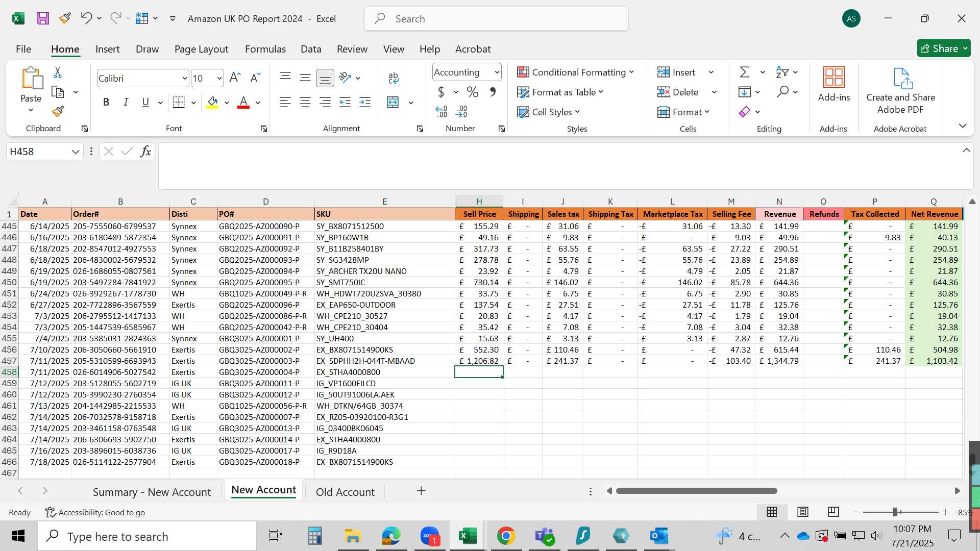Click Accessibility: Good to go status

95,512
